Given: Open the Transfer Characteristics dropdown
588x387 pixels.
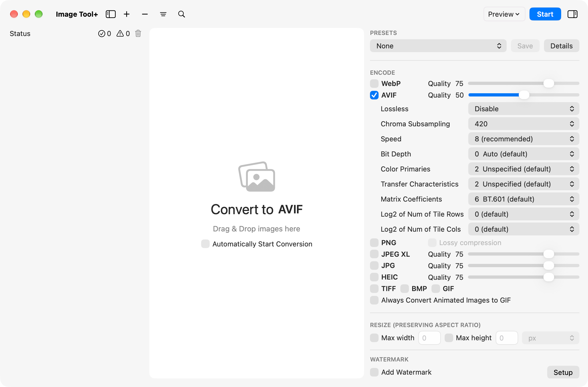Looking at the screenshot, I should 524,184.
